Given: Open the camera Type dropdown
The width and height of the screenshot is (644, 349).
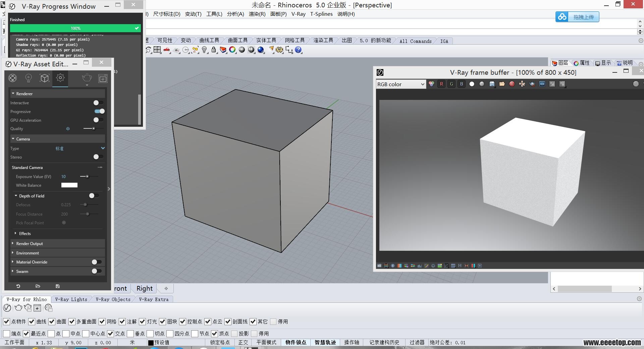Looking at the screenshot, I should (x=103, y=148).
